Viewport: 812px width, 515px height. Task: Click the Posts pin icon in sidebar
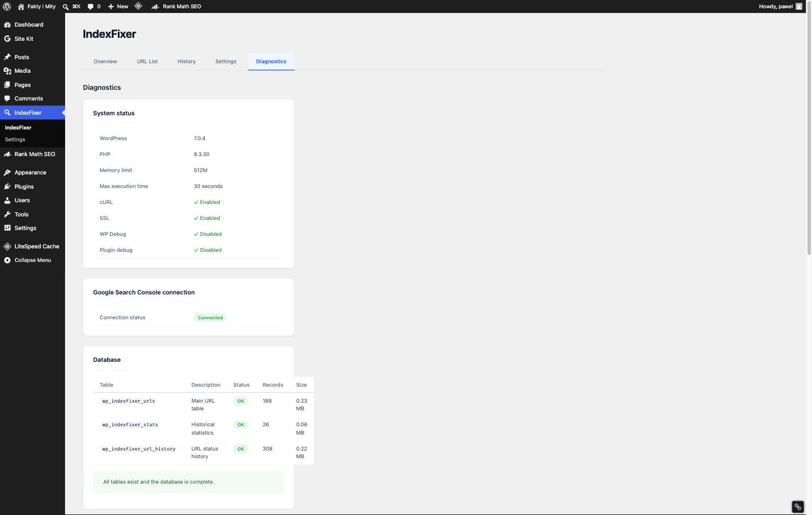coord(7,57)
